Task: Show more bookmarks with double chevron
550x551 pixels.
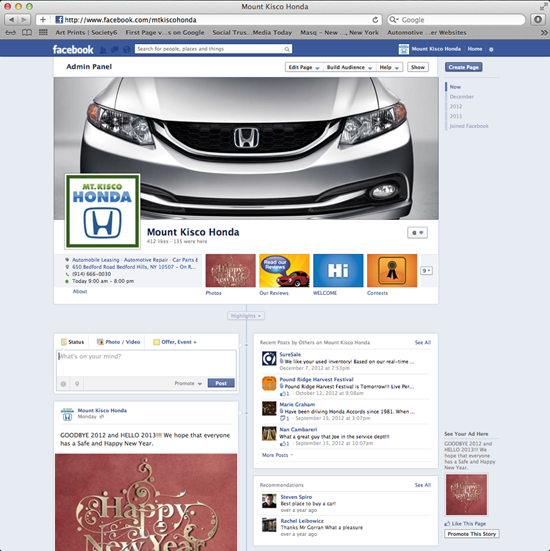Action: pos(544,32)
